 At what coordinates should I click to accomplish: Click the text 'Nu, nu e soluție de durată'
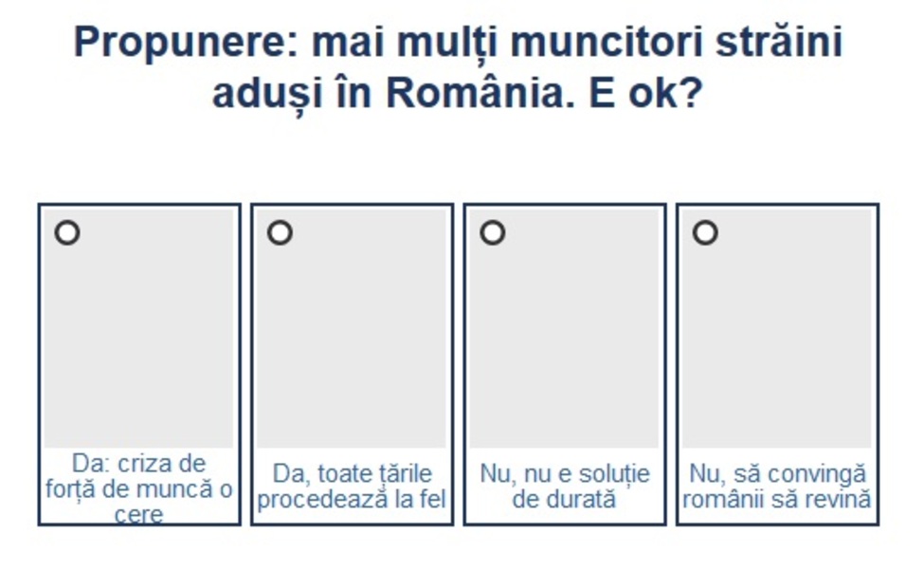pos(564,486)
